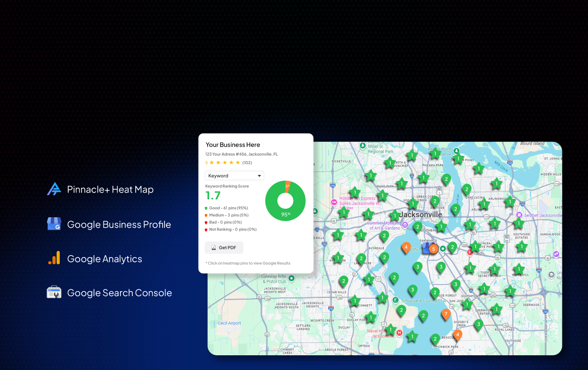Open the Keyword dropdown
The image size is (588, 370).
[234, 176]
